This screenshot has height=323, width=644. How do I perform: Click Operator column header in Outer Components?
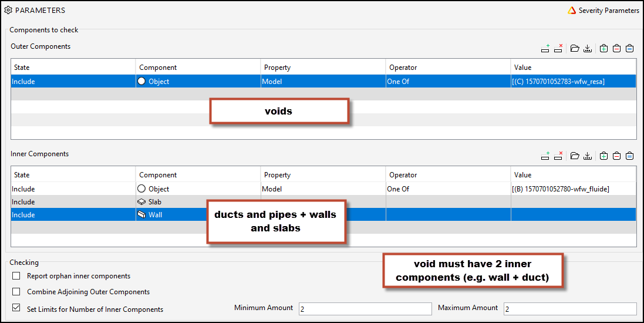448,67
